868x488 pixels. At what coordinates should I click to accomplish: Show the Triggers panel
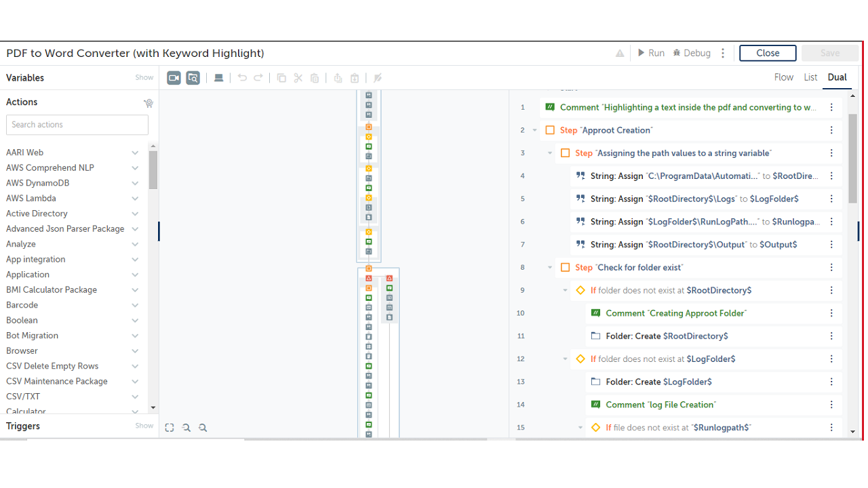coord(144,426)
